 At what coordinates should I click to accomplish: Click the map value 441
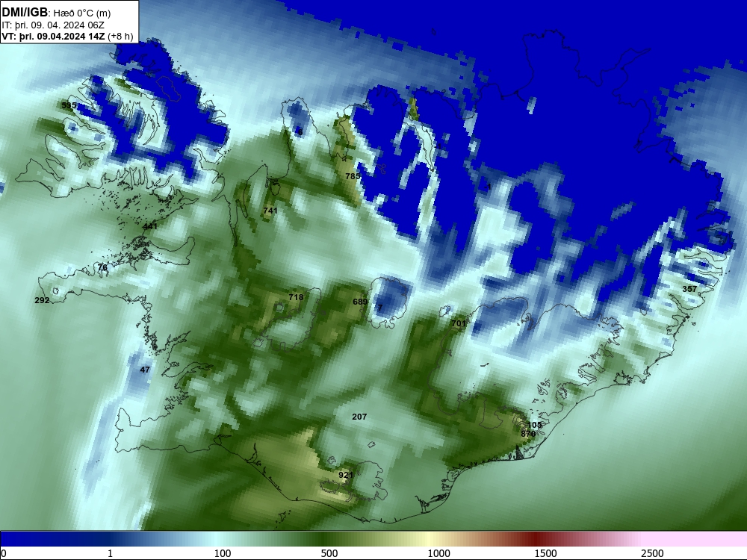pyautogui.click(x=150, y=226)
